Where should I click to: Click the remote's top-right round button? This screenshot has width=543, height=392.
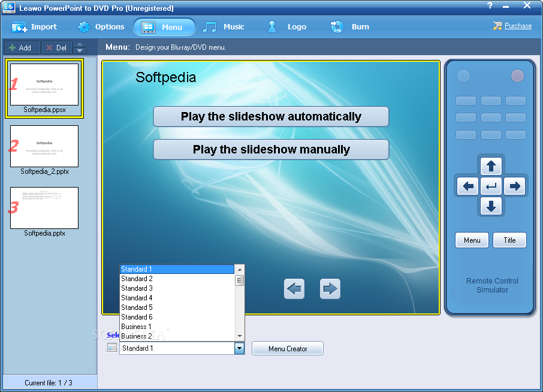tap(517, 76)
